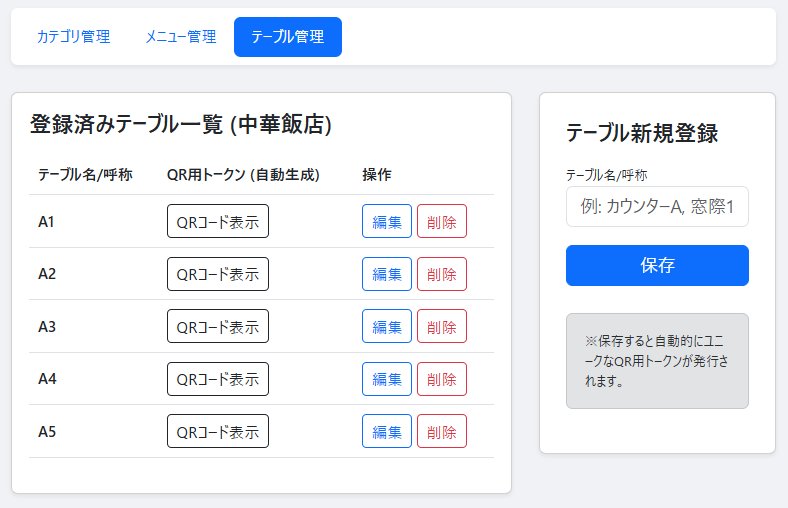Select the テーブル管理 tab
The height and width of the screenshot is (508, 788).
[x=288, y=37]
